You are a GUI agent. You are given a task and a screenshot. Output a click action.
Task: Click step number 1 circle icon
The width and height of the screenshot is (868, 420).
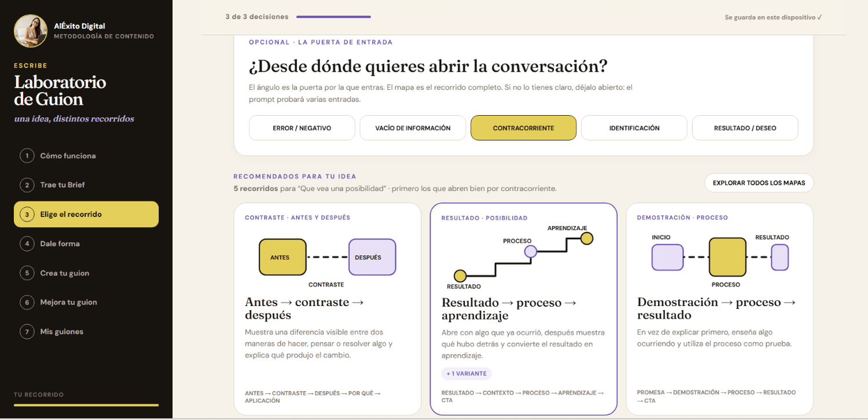coord(27,156)
